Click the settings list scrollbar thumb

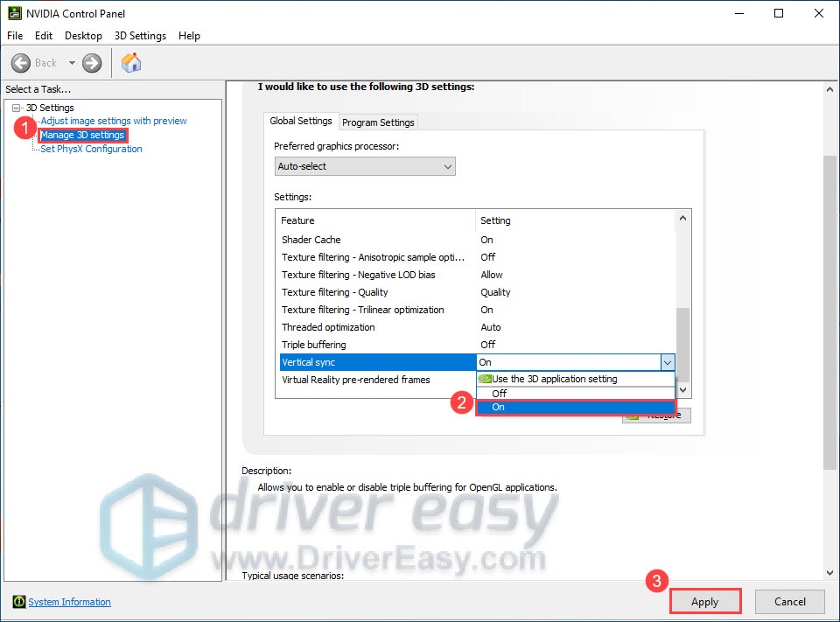[x=682, y=344]
